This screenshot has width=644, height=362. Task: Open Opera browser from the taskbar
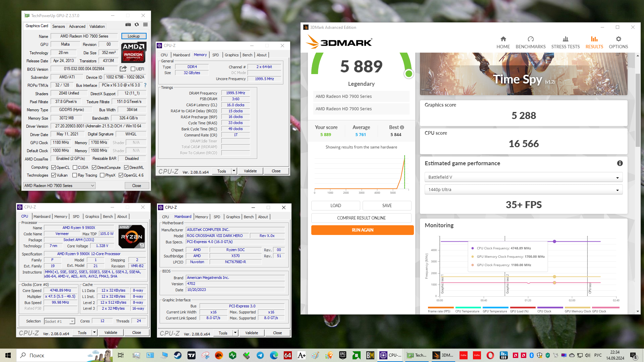coord(490,355)
